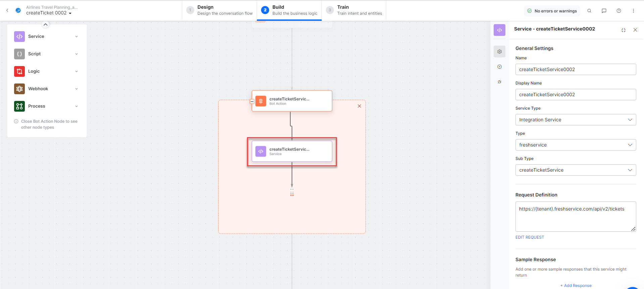Open the help question mark icon
This screenshot has height=289, width=644.
(618, 11)
